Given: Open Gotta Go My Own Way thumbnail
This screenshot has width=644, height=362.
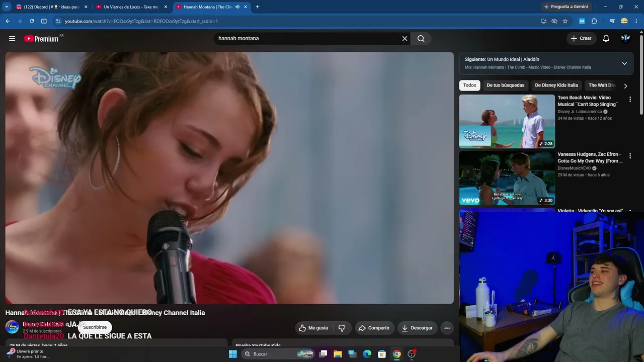Looking at the screenshot, I should (507, 178).
